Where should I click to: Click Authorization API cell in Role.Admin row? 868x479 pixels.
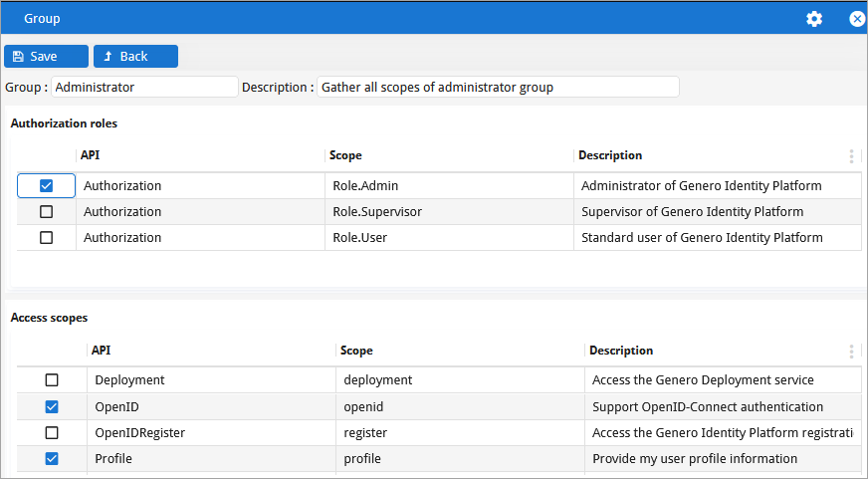[x=200, y=185]
